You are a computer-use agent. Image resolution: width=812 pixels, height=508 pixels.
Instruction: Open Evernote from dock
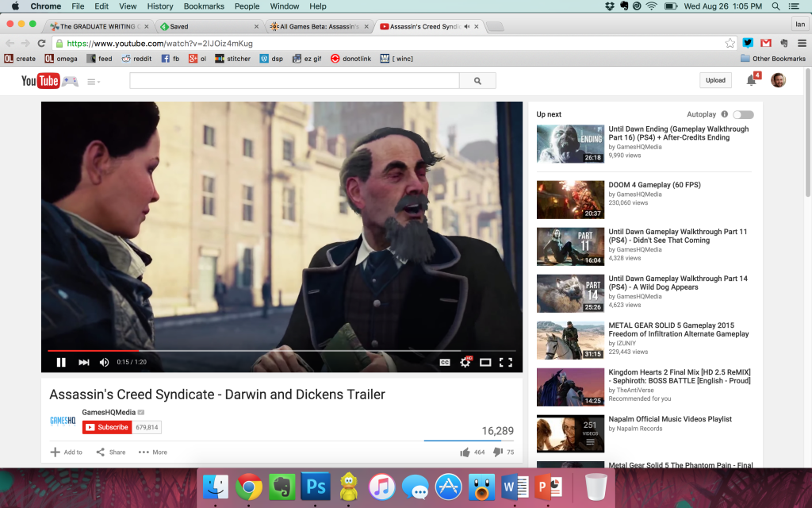(282, 487)
